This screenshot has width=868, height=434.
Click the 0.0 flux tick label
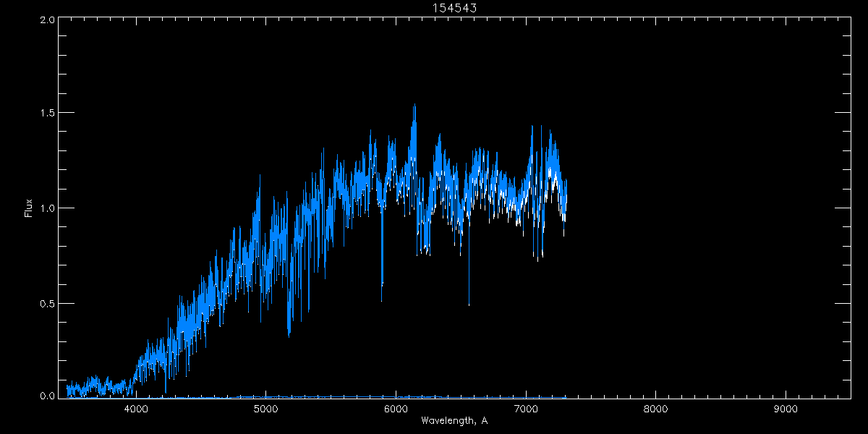coord(48,396)
